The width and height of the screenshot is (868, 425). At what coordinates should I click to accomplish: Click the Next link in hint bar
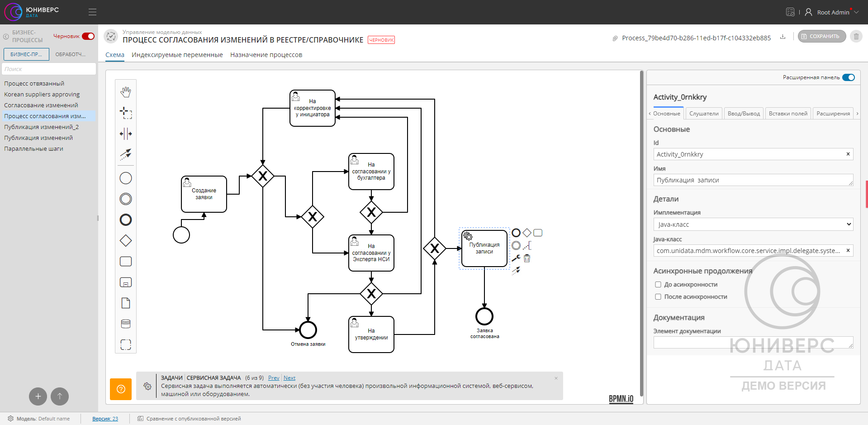[289, 378]
